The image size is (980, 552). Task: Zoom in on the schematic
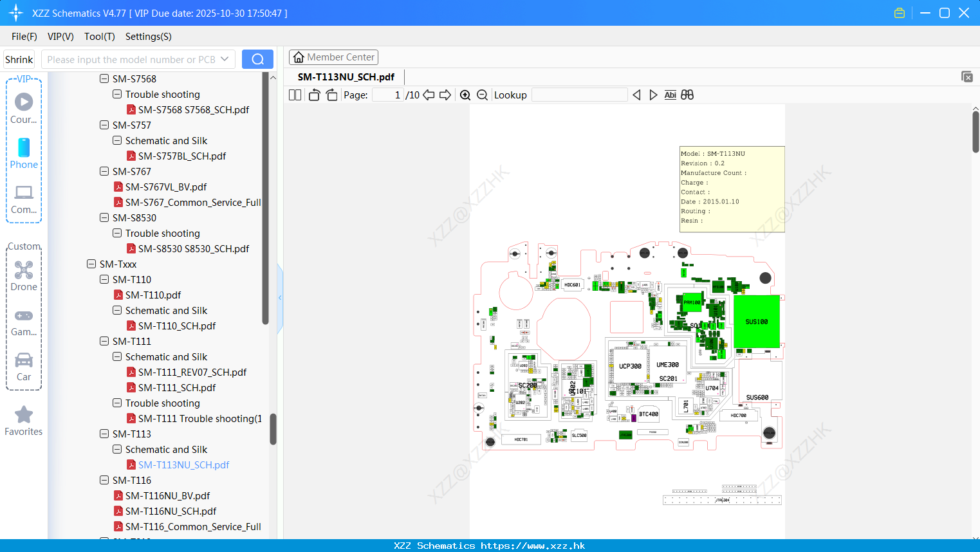[x=465, y=95]
